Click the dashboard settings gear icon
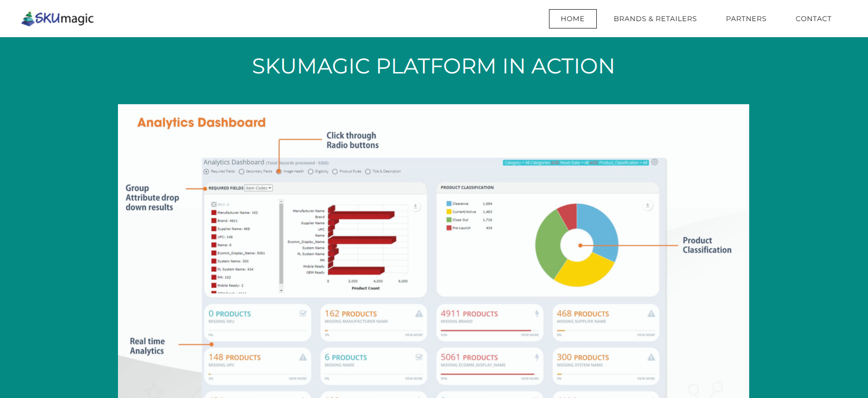The height and width of the screenshot is (398, 868). (655, 162)
